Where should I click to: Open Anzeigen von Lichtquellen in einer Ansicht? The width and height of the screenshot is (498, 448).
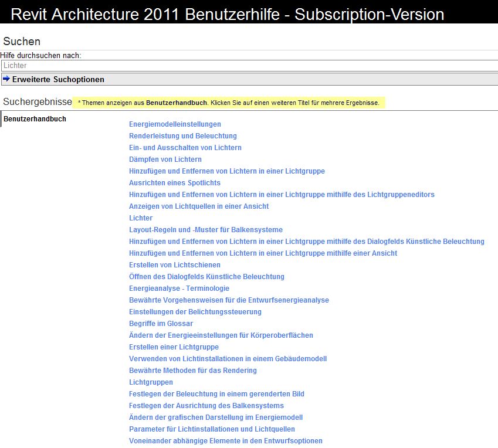[199, 206]
